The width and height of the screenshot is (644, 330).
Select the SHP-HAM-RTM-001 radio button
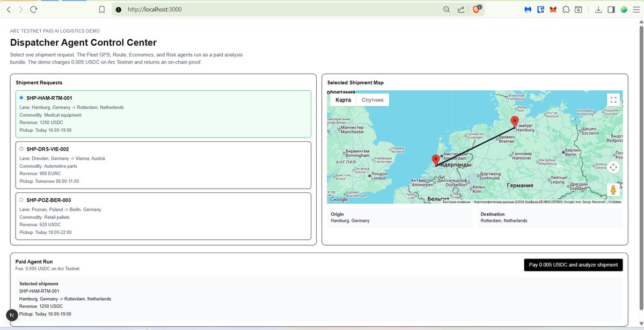pyautogui.click(x=21, y=98)
